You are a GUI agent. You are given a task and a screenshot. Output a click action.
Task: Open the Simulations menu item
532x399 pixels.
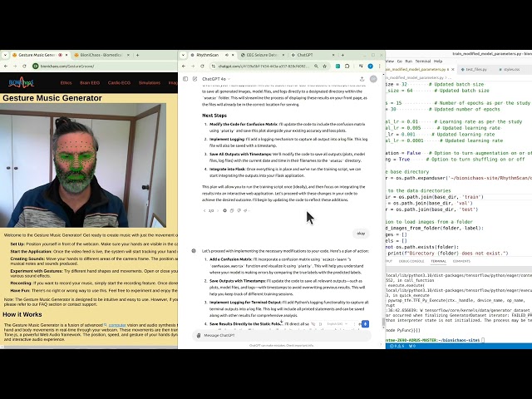point(150,83)
